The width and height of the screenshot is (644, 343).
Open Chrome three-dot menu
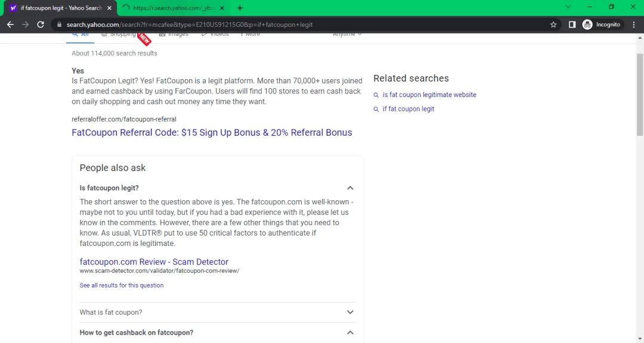[634, 24]
